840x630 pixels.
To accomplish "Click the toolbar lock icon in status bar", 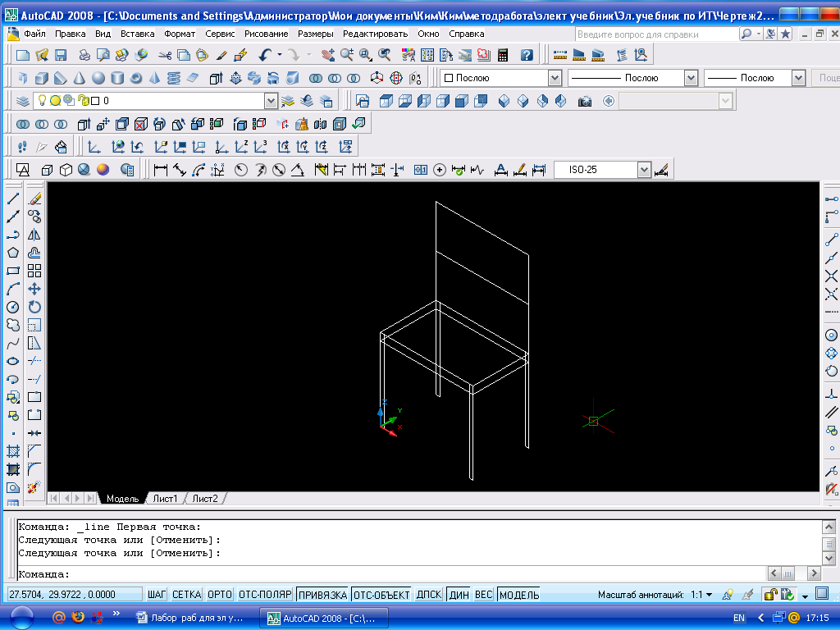I will pyautogui.click(x=769, y=594).
